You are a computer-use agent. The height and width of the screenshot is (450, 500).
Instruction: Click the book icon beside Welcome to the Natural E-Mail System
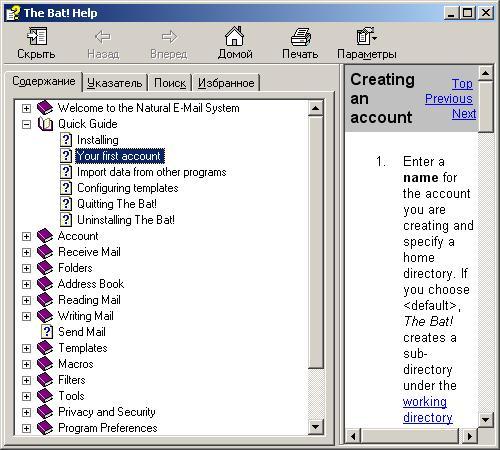point(45,108)
